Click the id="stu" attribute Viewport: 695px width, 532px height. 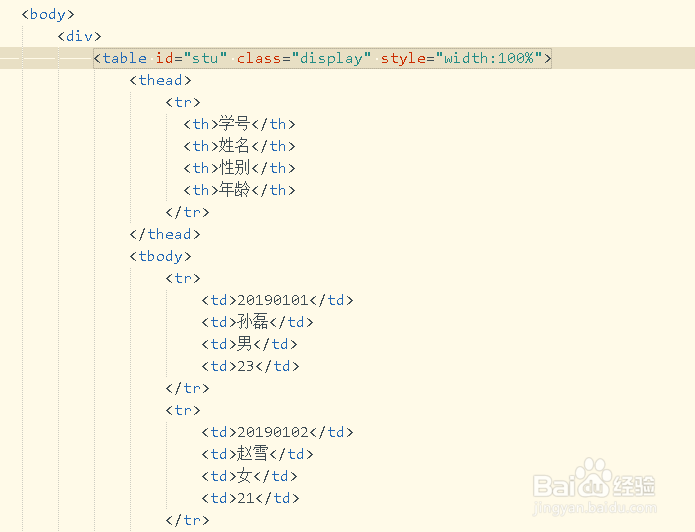click(x=191, y=58)
